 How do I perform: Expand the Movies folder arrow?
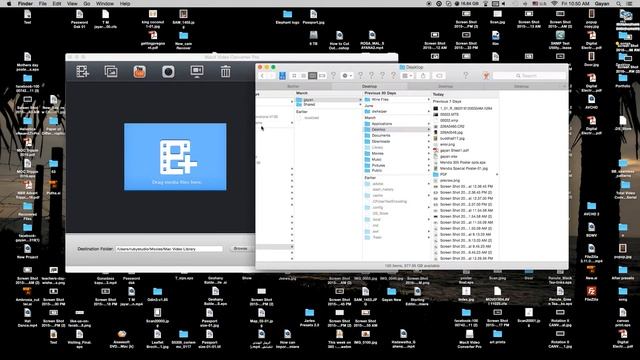click(x=429, y=153)
